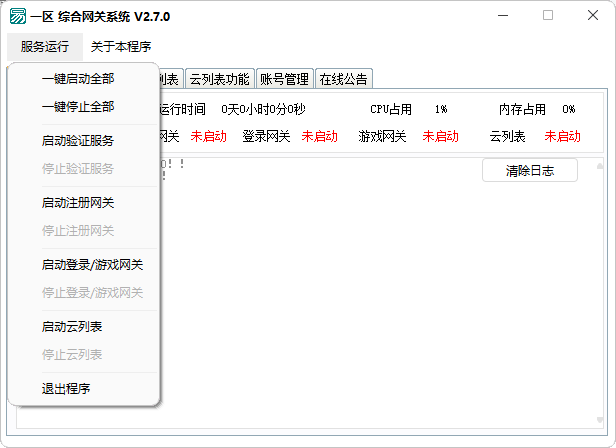Open the 关于本程序 menu
616x448 pixels.
[121, 47]
